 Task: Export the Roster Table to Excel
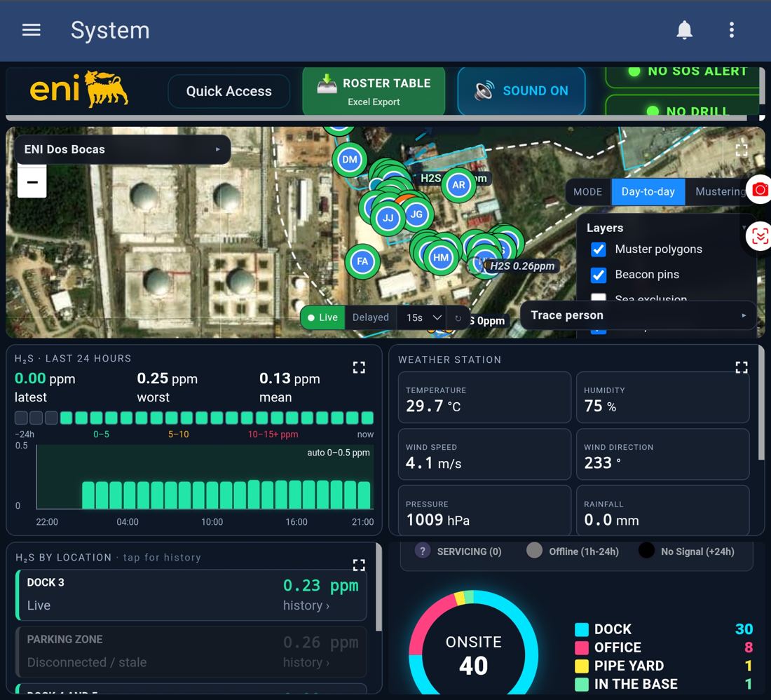tap(374, 91)
